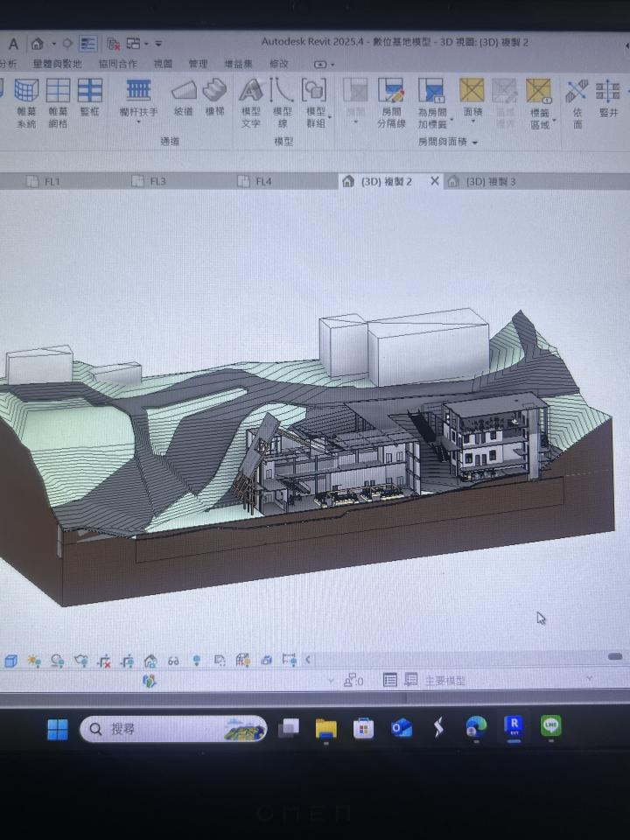Select the Room Separator (房間分隔線) tool
The width and height of the screenshot is (630, 840).
pyautogui.click(x=391, y=103)
